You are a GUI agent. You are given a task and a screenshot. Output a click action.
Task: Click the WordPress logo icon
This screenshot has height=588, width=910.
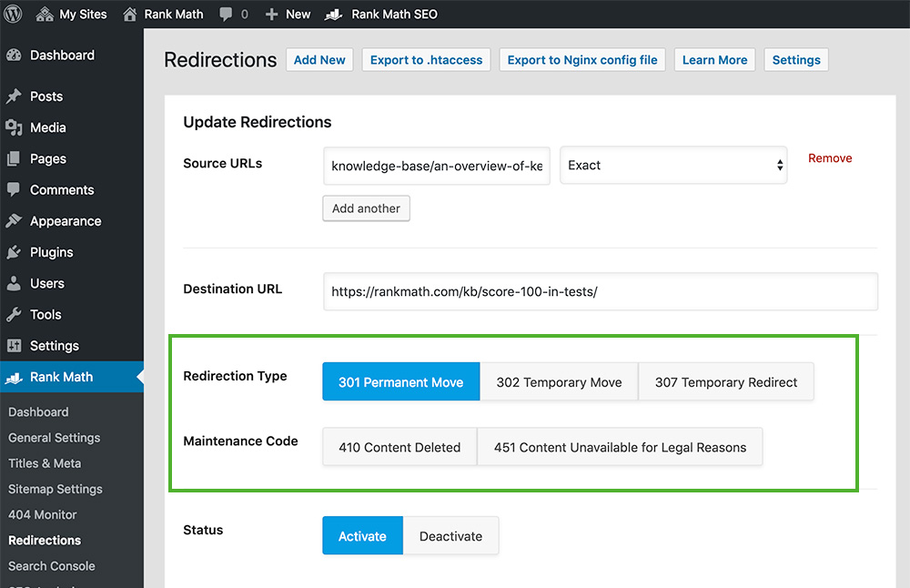tap(13, 14)
